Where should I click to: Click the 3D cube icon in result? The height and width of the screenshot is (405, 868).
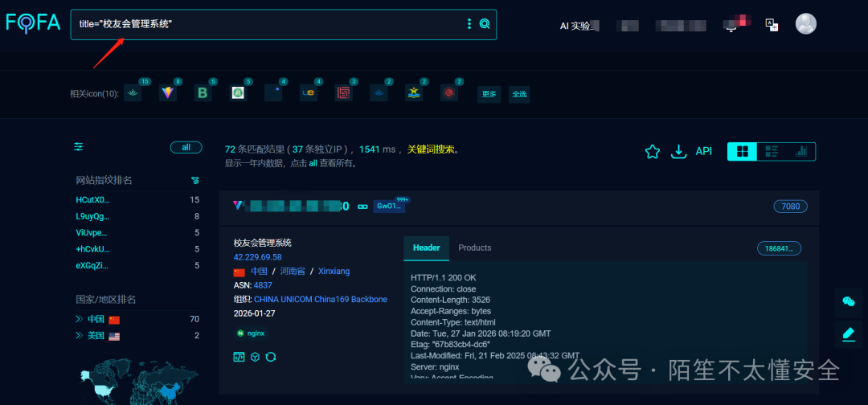click(255, 357)
